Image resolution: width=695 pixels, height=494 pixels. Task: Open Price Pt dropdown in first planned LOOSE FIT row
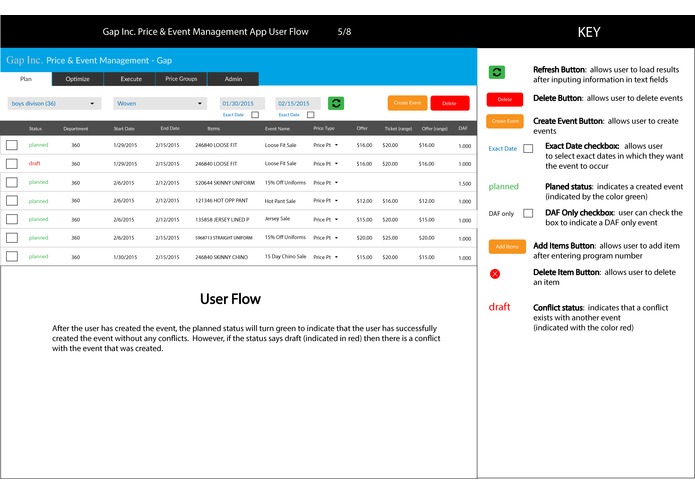point(326,145)
